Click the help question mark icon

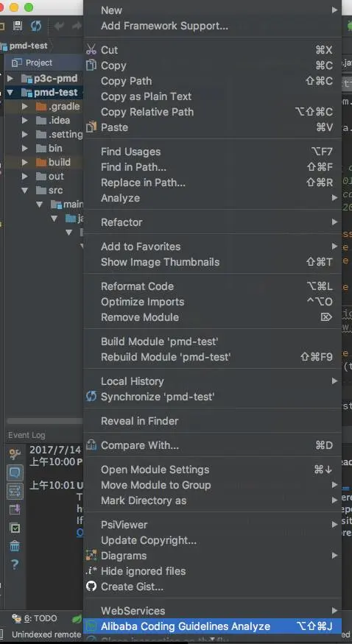pyautogui.click(x=15, y=564)
